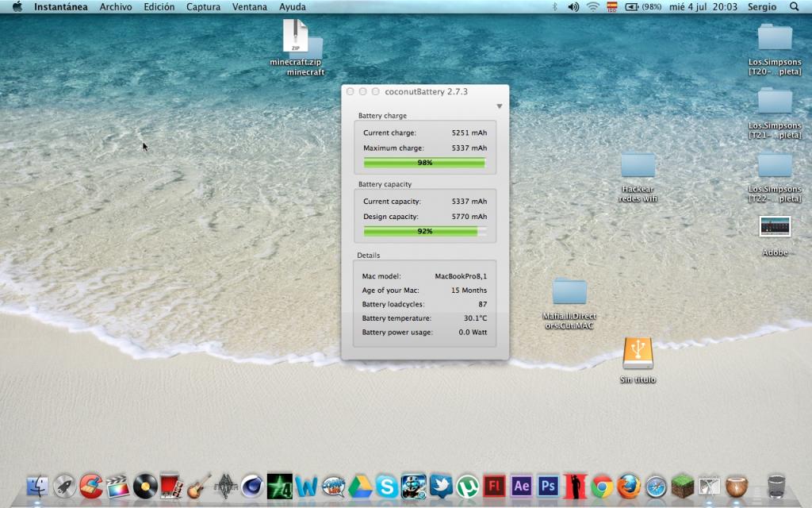Click coconutBattery coconut icon in dock

(x=737, y=487)
